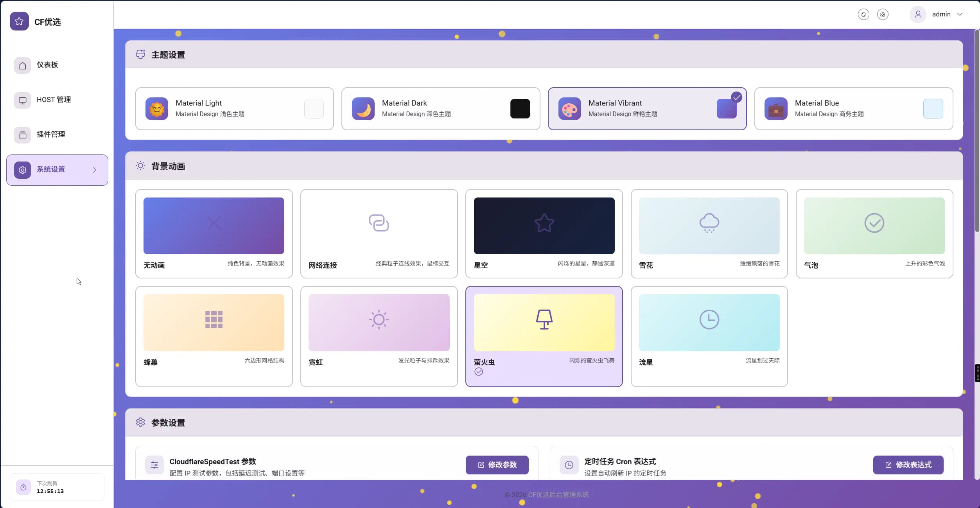Click the CloudflareSpeedTest sliders icon
Screen dimensions: 980x508
(154, 465)
